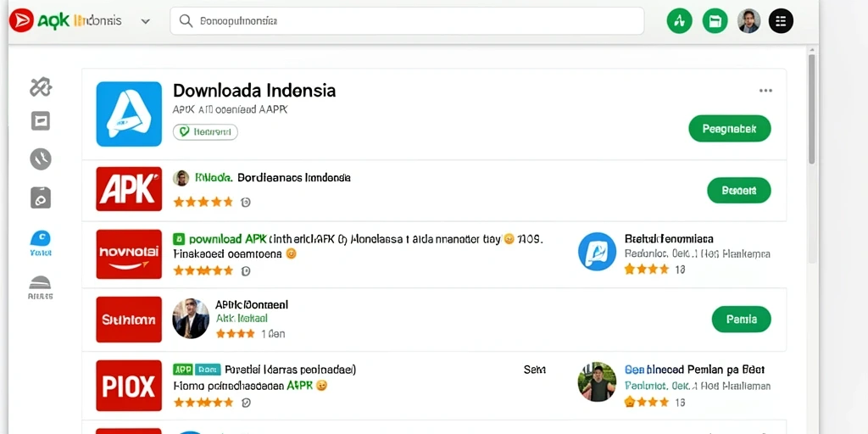Click green save disk icon in header
The image size is (868, 434).
coord(715,21)
